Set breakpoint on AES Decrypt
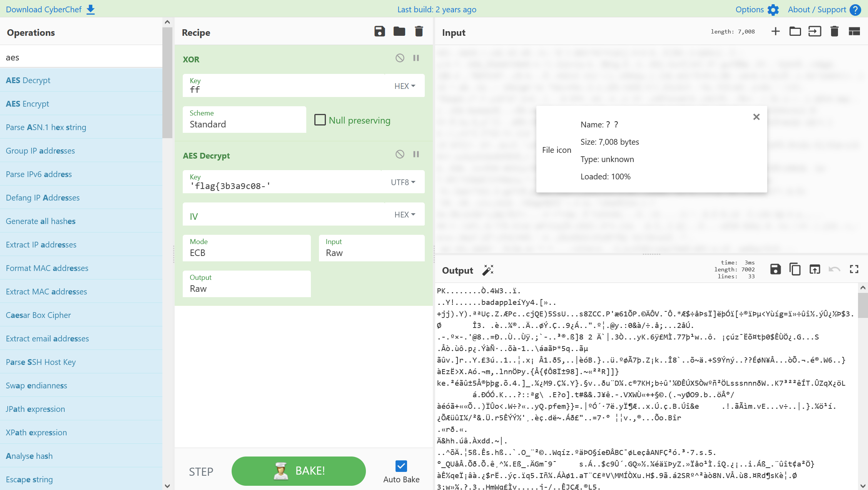 click(x=416, y=154)
